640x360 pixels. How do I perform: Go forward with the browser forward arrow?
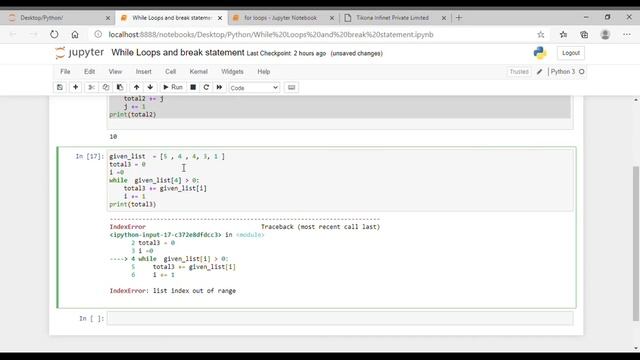pos(33,35)
